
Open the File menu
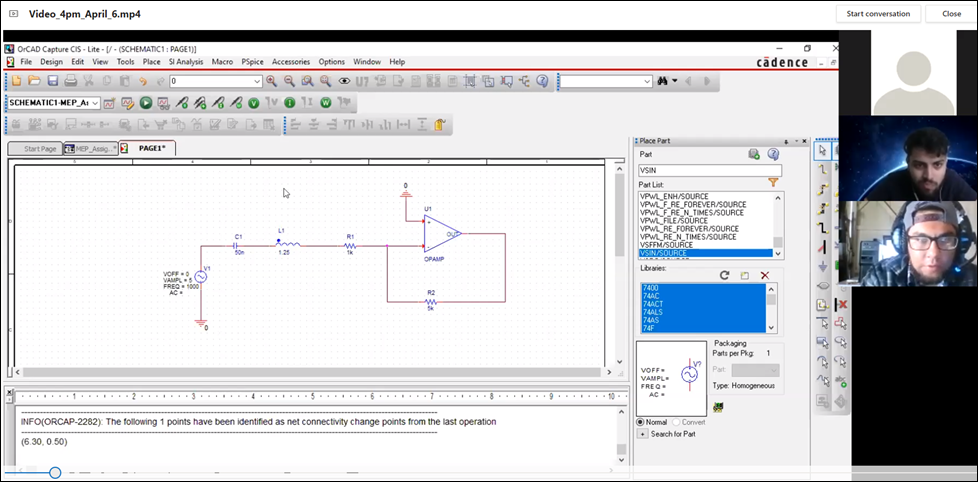click(x=26, y=62)
